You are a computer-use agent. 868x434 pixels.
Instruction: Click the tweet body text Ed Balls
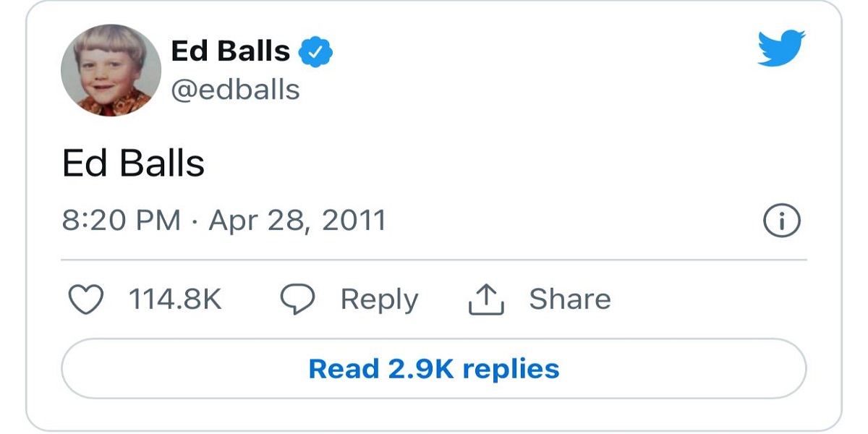(134, 163)
